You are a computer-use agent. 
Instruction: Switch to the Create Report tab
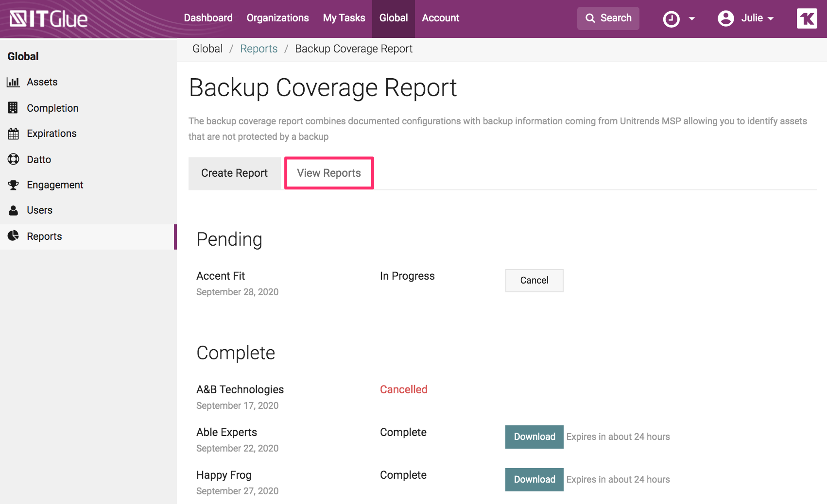234,173
